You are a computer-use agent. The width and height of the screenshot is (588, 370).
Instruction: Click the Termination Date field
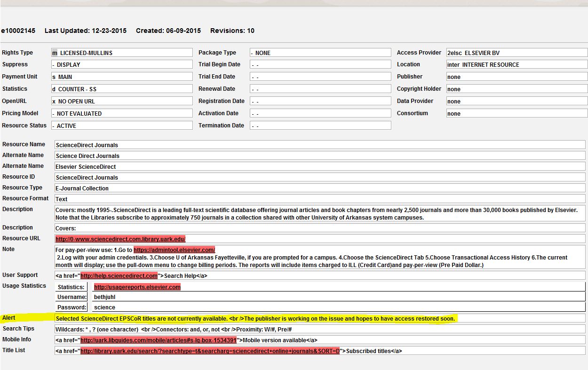(x=320, y=126)
